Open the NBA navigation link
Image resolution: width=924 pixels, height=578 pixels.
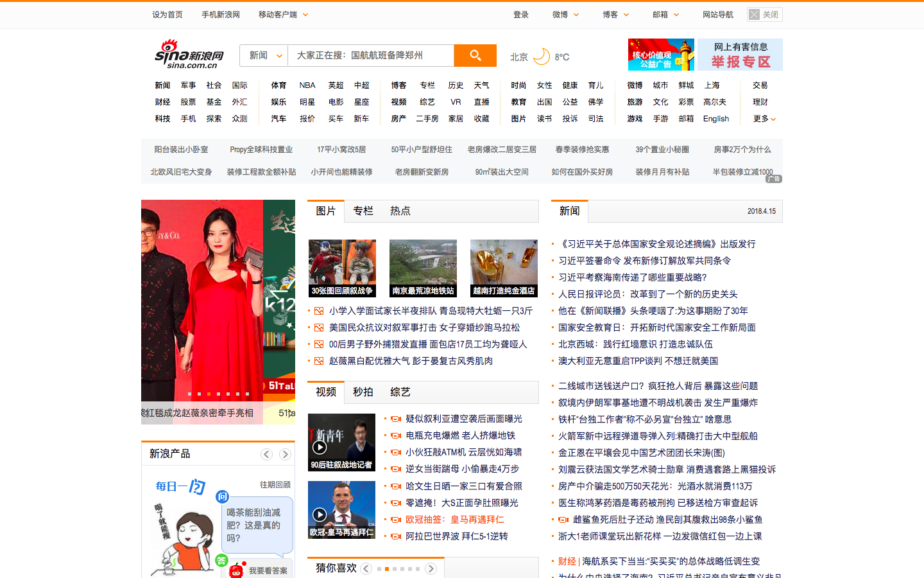coord(307,85)
